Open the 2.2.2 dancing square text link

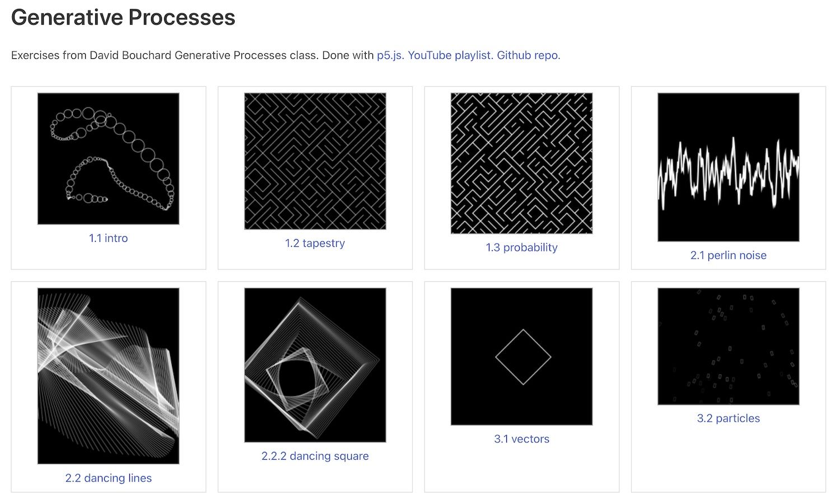[x=315, y=456]
